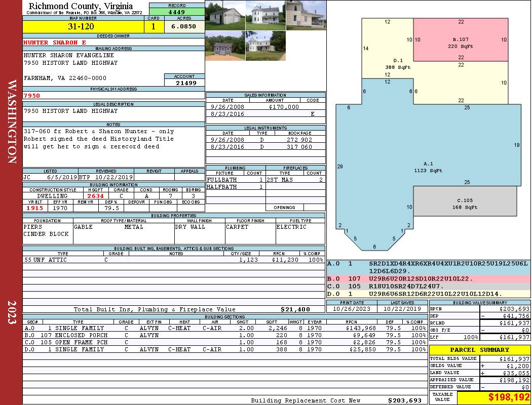Select the pink B.0 sketch vector line
The height and width of the screenshot is (405, 532).
429,278
